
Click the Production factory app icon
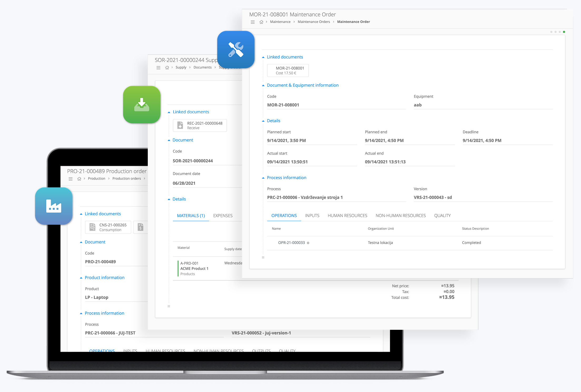coord(54,206)
